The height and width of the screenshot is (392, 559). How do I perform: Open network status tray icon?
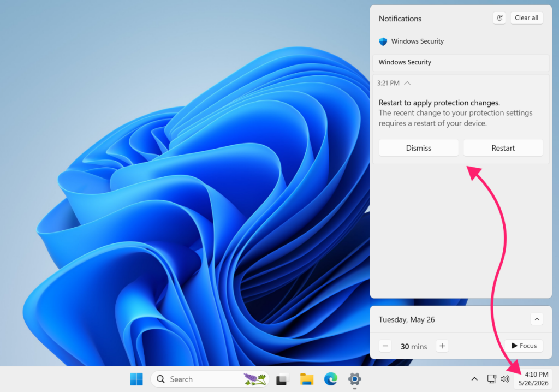pyautogui.click(x=492, y=379)
